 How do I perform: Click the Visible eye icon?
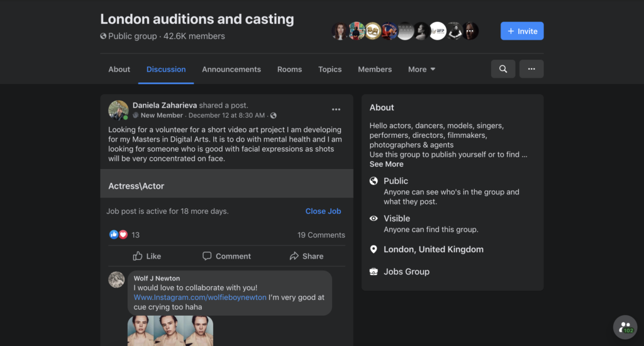(374, 218)
